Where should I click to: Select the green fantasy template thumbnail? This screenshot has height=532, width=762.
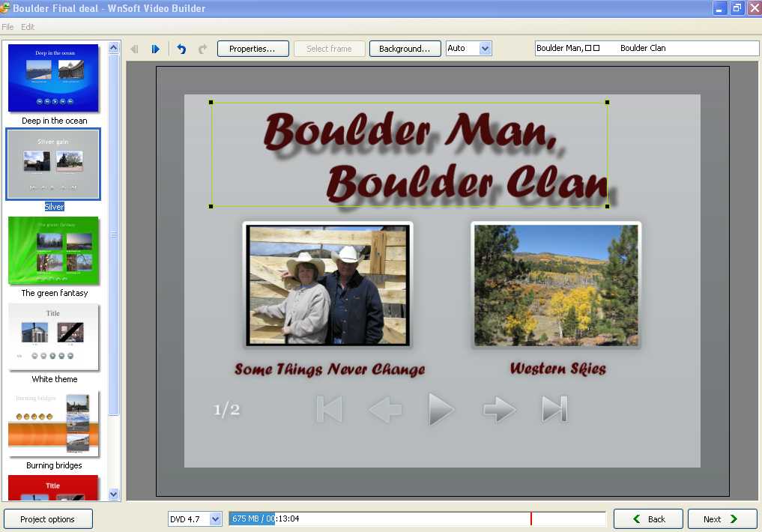click(54, 251)
